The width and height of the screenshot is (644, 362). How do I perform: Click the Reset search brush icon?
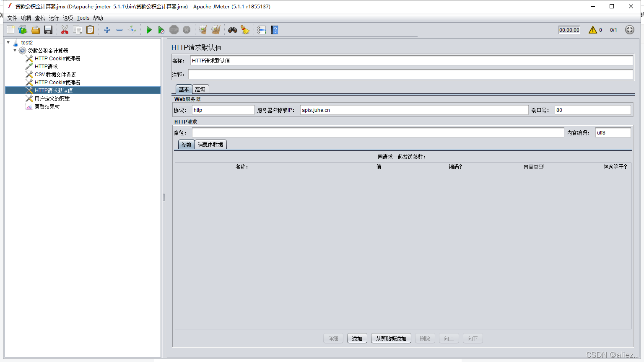click(x=245, y=30)
